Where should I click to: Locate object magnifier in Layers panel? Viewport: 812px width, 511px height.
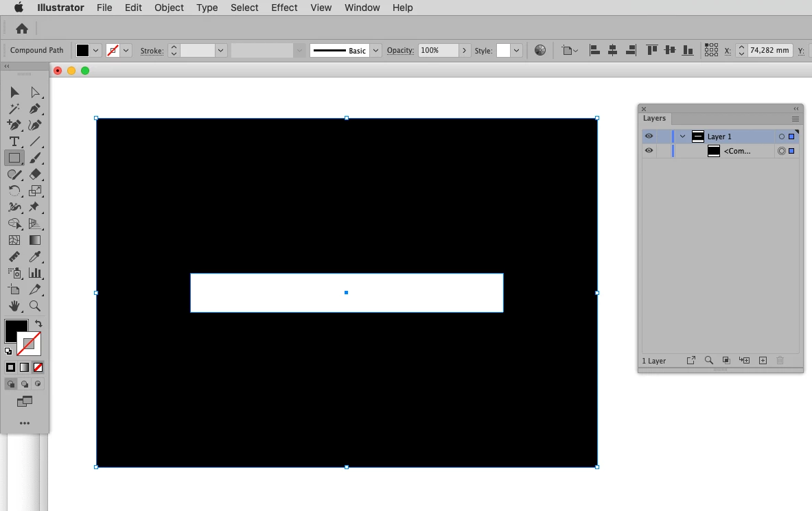[709, 360]
